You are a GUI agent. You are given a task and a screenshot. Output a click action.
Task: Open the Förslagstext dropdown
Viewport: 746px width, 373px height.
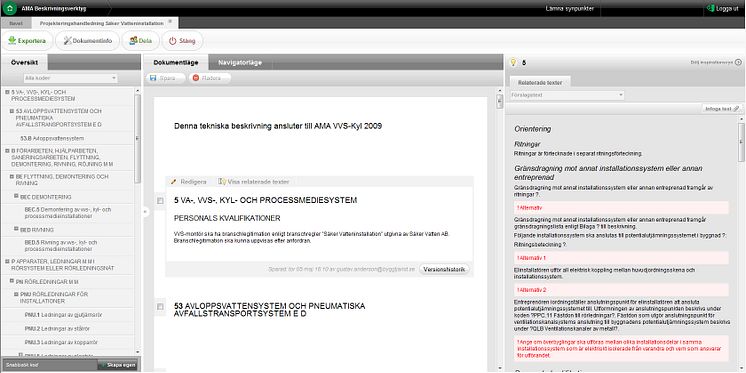point(567,95)
